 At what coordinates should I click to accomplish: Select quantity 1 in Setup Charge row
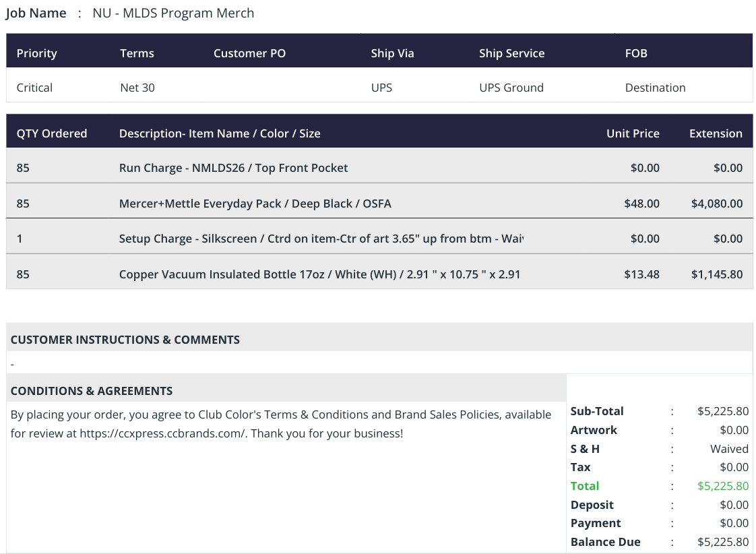coord(20,239)
